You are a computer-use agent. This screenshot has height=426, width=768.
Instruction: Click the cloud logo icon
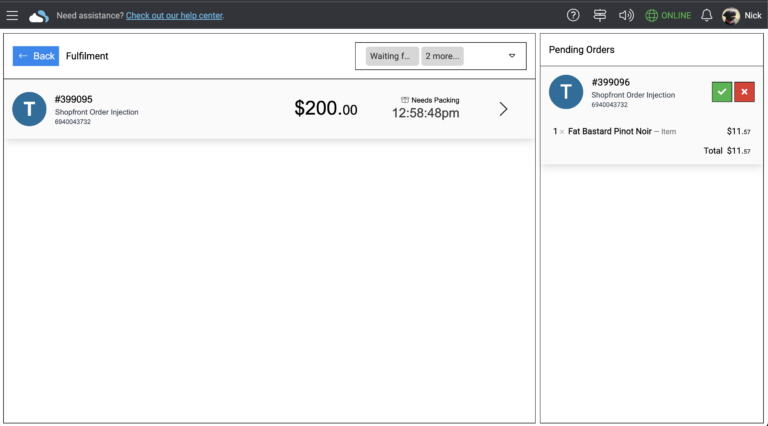click(38, 15)
